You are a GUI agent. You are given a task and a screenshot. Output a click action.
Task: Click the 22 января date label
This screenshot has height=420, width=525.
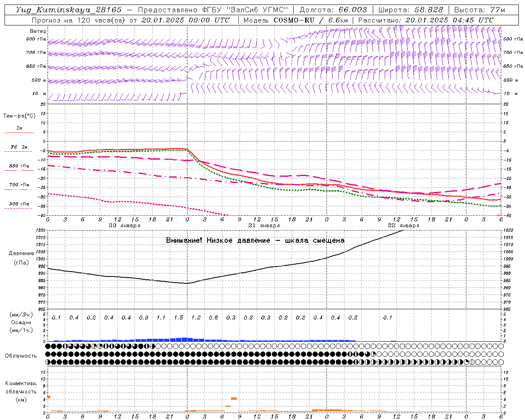[404, 226]
